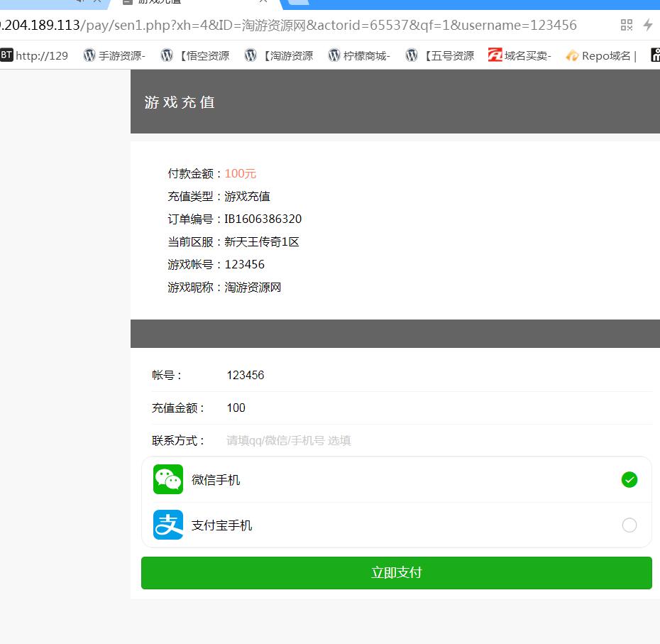Image resolution: width=660 pixels, height=644 pixels.
Task: Open the 域名买卖 bookmark
Action: 520,55
